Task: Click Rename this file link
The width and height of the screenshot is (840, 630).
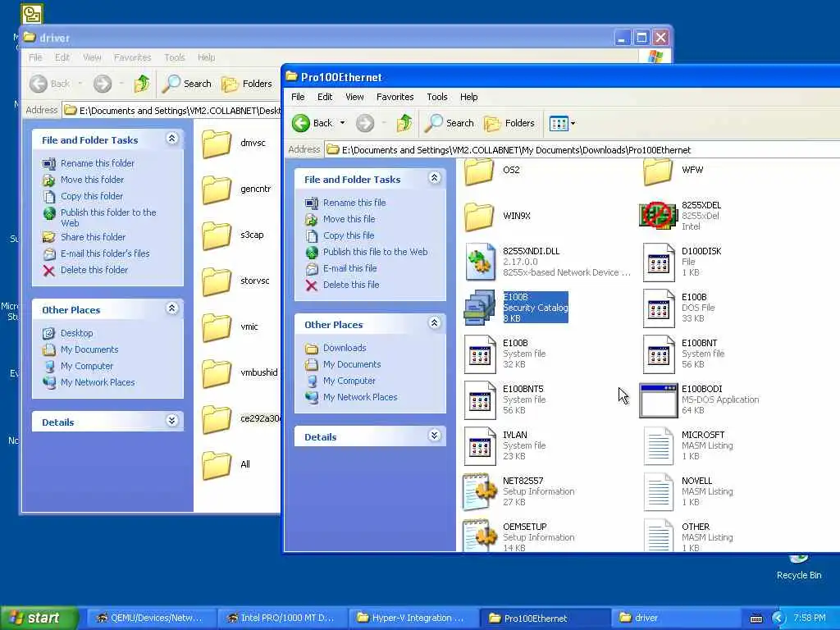Action: pyautogui.click(x=354, y=203)
